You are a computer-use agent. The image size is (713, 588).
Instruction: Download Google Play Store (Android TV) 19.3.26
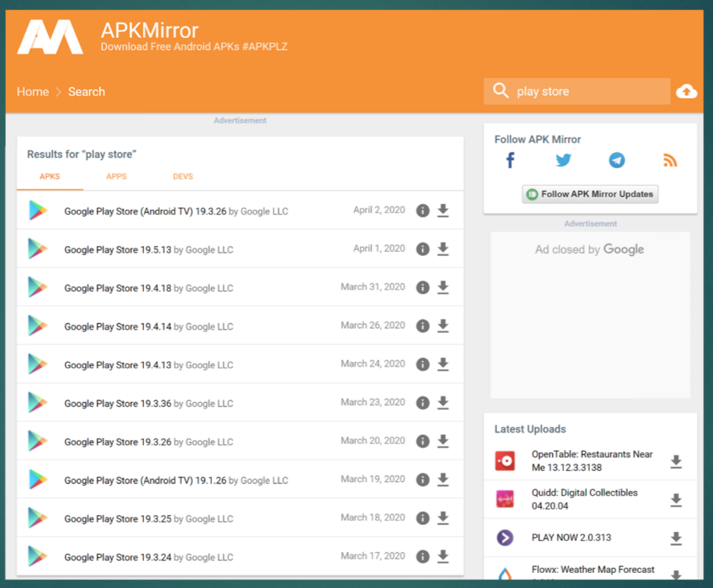point(443,210)
